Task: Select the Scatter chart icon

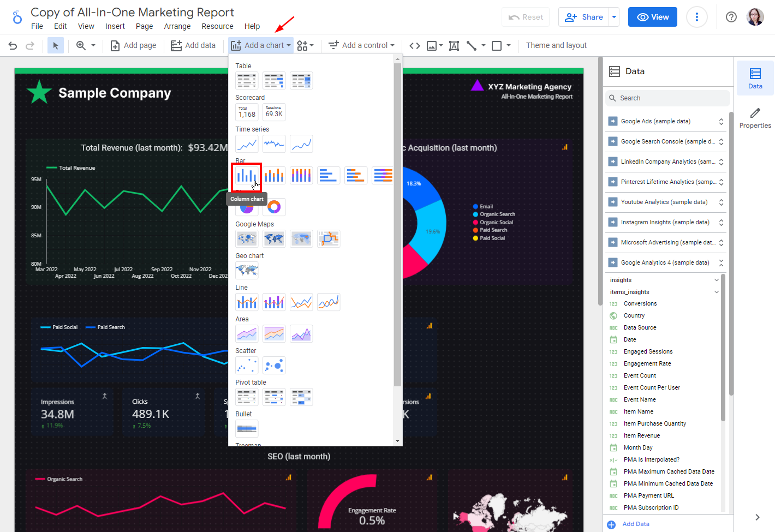Action: click(x=247, y=365)
